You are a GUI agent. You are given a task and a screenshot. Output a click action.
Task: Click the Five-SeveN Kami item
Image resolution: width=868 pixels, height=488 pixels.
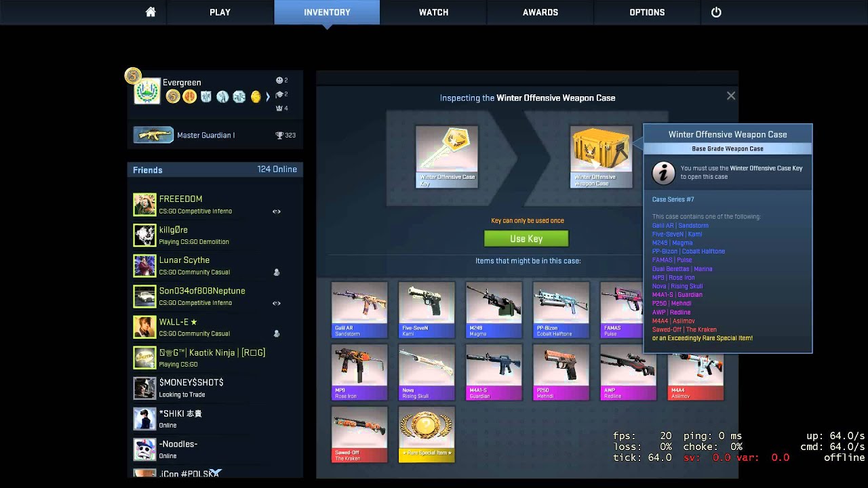[427, 310]
